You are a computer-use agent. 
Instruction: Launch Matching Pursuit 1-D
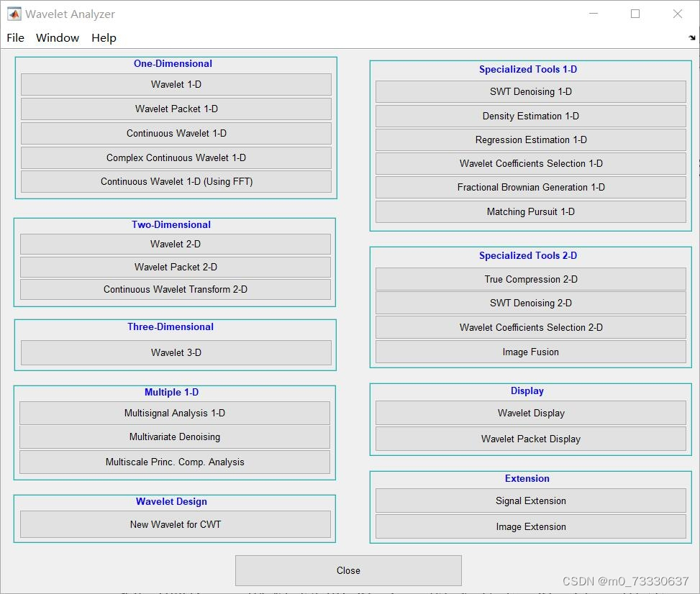point(531,211)
